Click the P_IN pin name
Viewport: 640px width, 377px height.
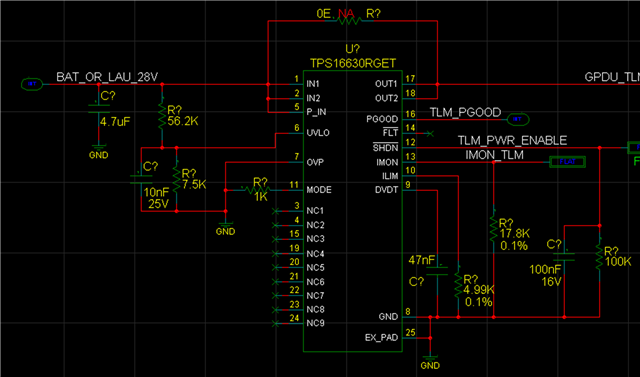pyautogui.click(x=316, y=112)
